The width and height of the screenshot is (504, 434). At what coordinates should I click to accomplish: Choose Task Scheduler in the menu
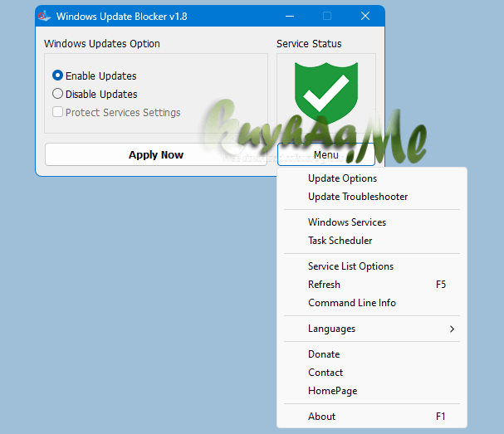[x=372, y=241]
